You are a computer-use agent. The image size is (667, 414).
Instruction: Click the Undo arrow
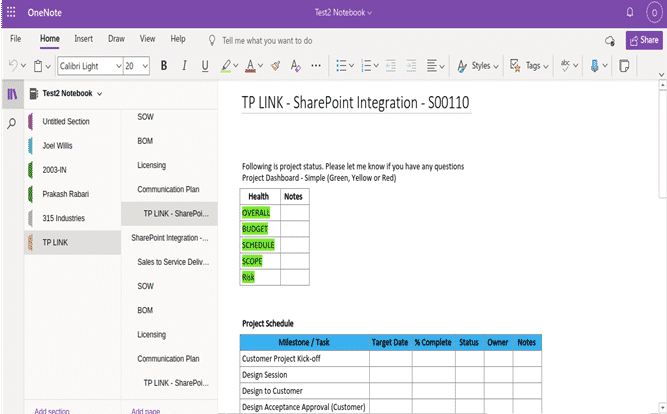tap(13, 66)
